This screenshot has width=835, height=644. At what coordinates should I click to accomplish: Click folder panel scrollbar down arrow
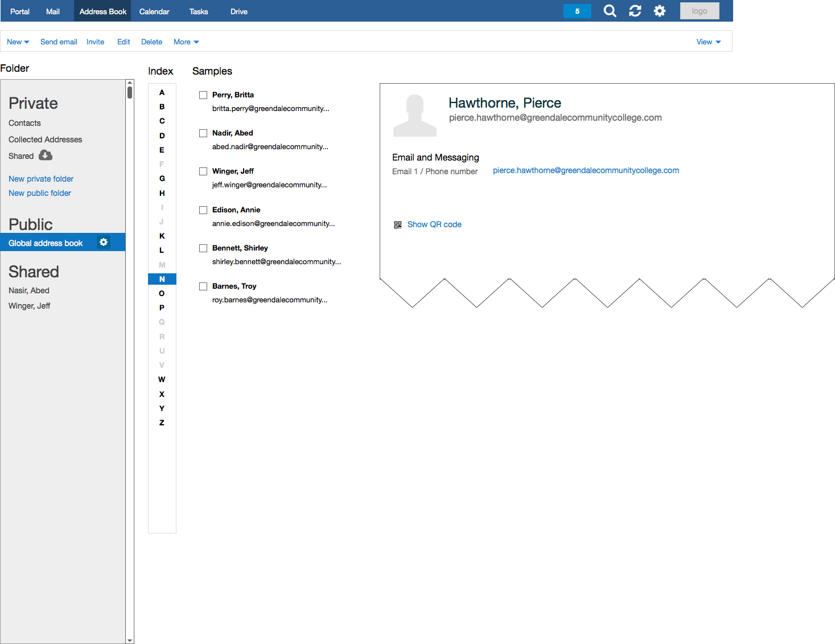(130, 641)
